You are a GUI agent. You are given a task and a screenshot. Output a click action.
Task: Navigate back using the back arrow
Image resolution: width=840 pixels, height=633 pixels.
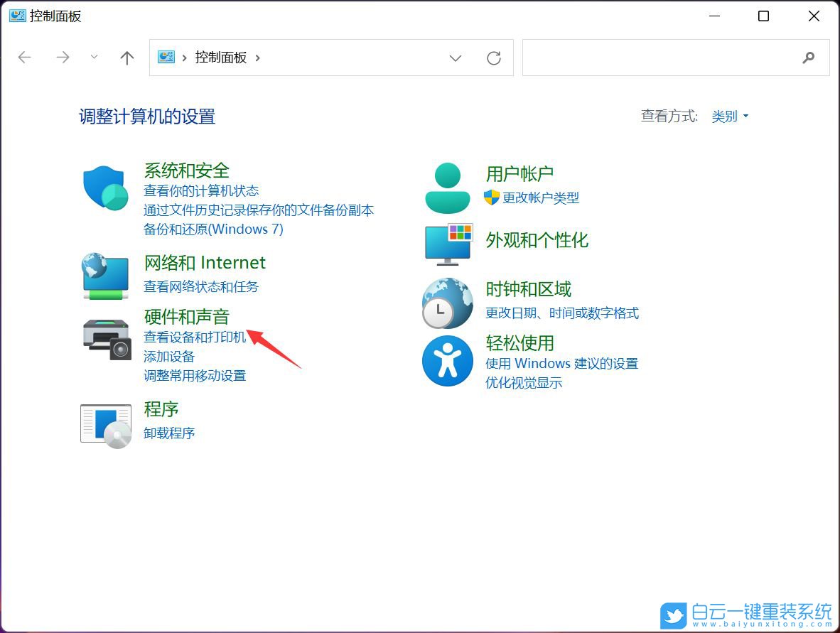(24, 58)
